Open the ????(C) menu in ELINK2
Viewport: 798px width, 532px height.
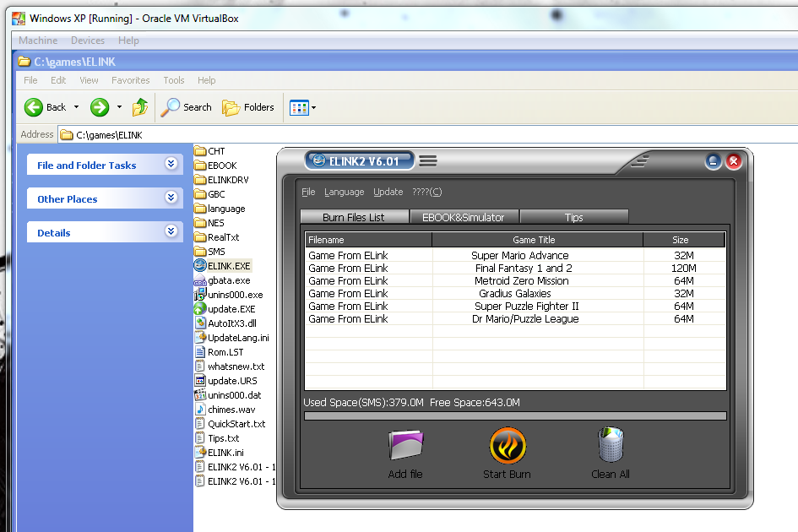pos(427,192)
